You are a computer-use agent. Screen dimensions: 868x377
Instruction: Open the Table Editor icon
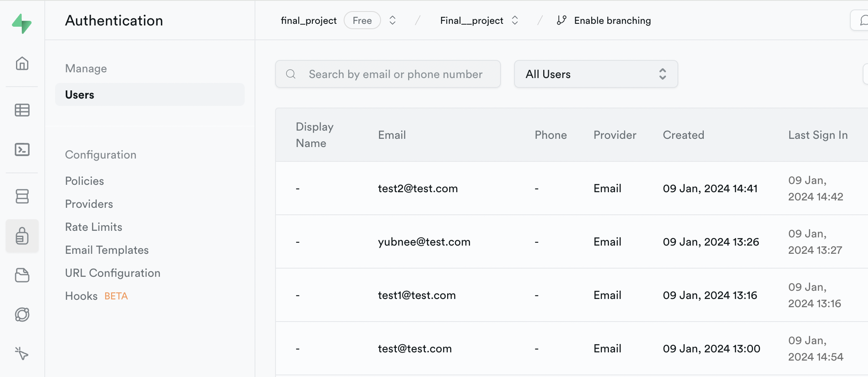(x=22, y=110)
